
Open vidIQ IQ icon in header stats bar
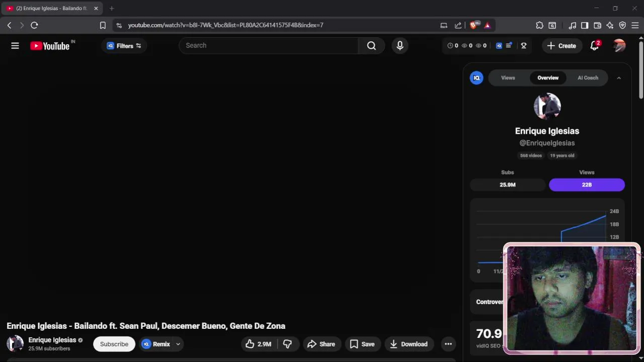pyautogui.click(x=499, y=46)
